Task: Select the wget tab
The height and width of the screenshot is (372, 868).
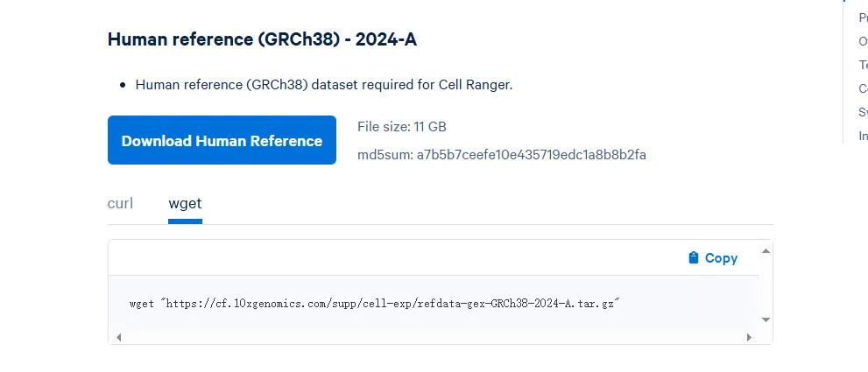Action: [x=185, y=203]
